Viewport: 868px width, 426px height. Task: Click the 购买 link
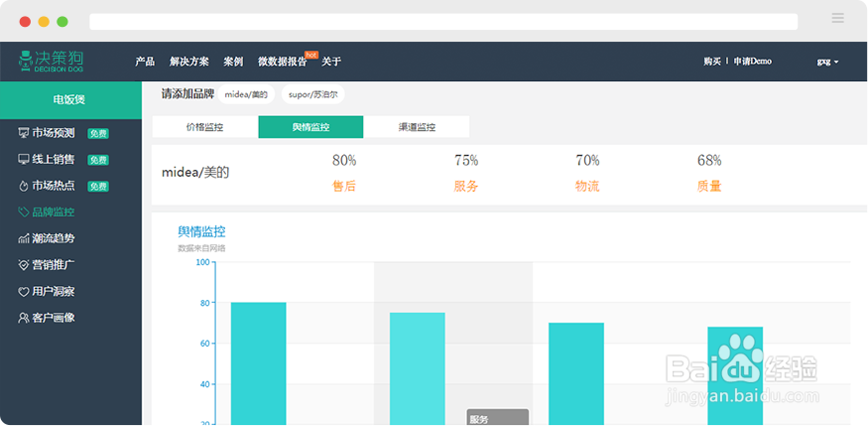click(x=712, y=62)
